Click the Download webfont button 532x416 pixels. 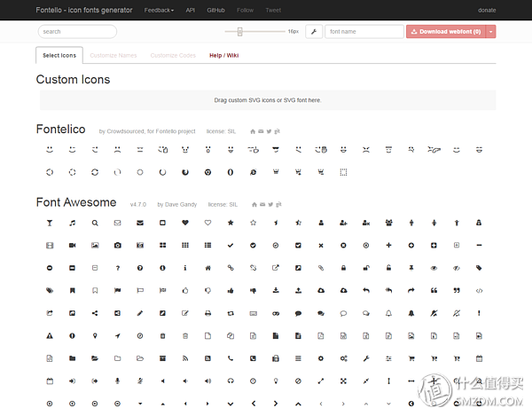pyautogui.click(x=446, y=32)
